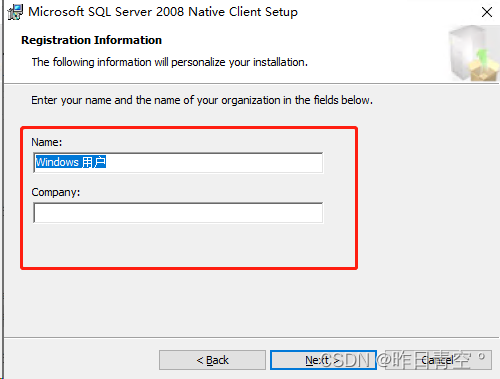The image size is (500, 379).
Task: Click the Company: label
Action: tap(56, 192)
